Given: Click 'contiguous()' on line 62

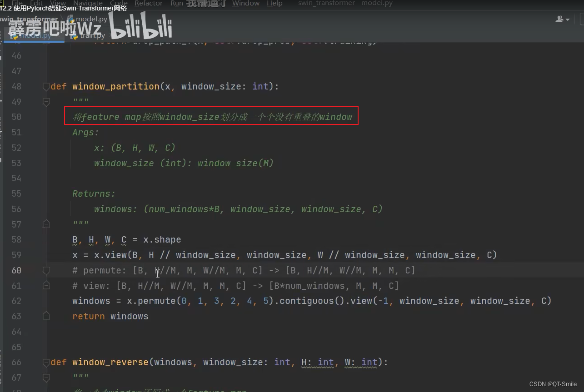Looking at the screenshot, I should point(312,301).
